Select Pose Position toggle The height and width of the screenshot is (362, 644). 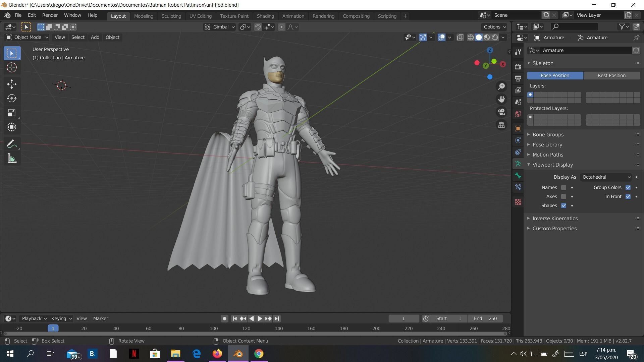[x=555, y=75]
